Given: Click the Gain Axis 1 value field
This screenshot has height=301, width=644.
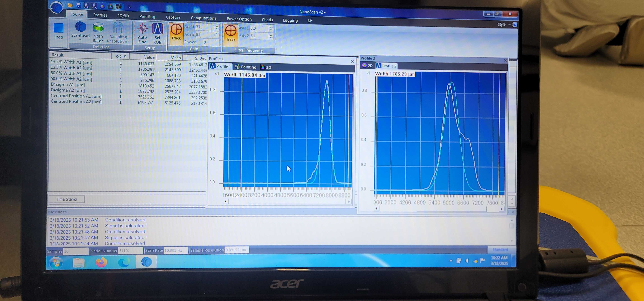Looking at the screenshot, I should 205,27.
